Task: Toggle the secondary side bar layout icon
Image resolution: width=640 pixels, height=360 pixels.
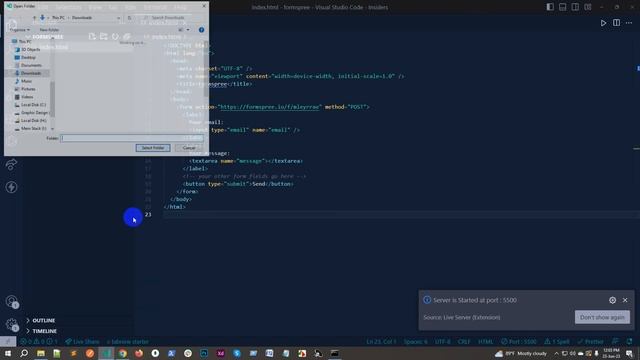Action: point(575,7)
